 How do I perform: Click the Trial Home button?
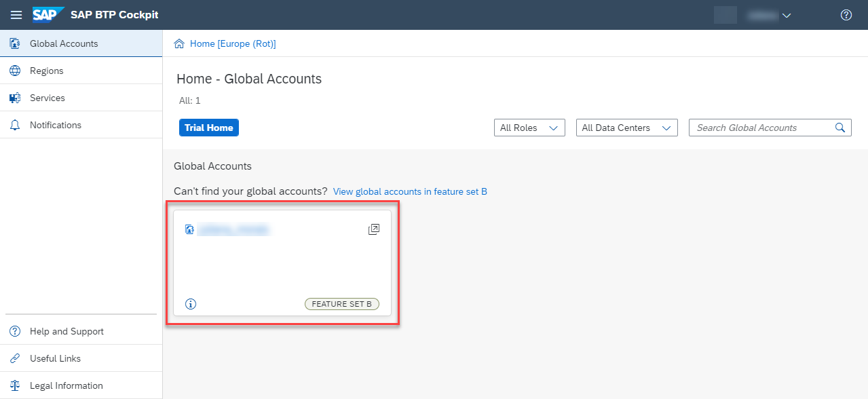pyautogui.click(x=209, y=128)
